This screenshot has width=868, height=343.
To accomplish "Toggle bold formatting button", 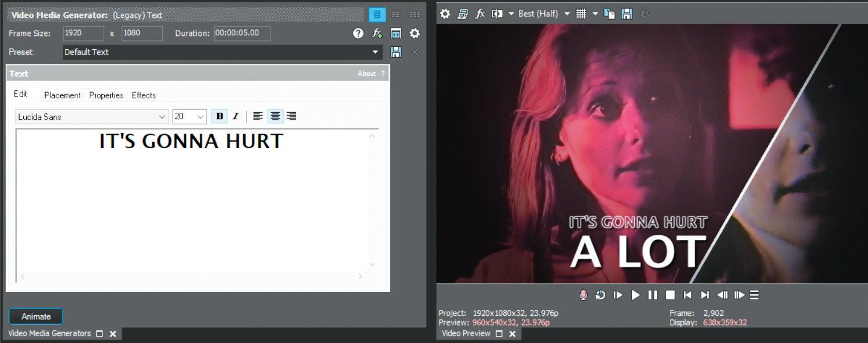I will pos(219,116).
